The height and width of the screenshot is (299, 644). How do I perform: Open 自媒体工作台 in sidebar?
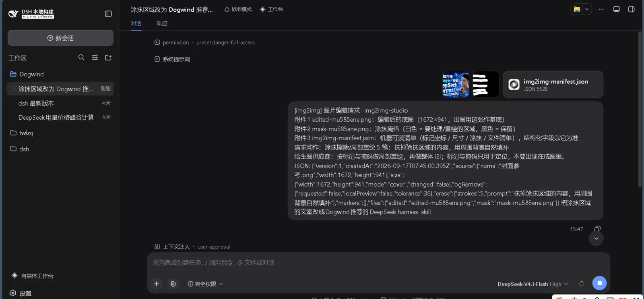pyautogui.click(x=33, y=276)
